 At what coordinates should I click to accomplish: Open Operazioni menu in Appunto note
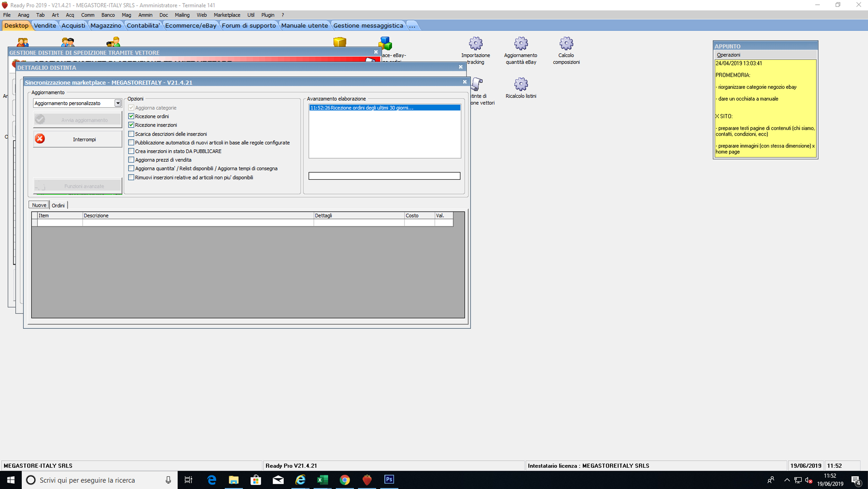pyautogui.click(x=728, y=55)
